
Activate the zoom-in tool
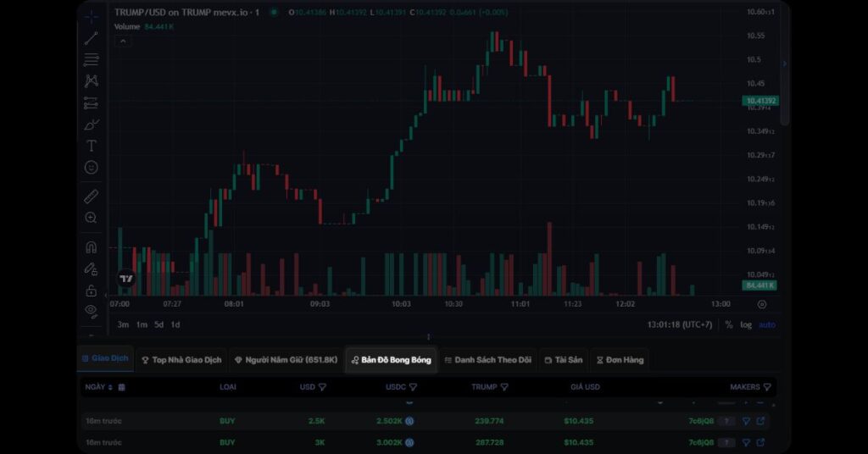(x=92, y=218)
